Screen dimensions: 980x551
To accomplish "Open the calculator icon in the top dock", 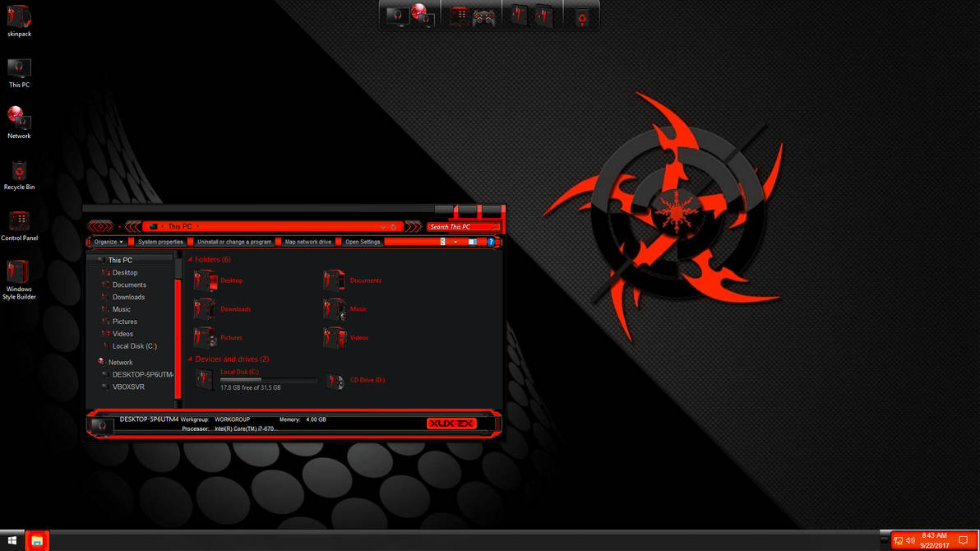I will click(458, 13).
